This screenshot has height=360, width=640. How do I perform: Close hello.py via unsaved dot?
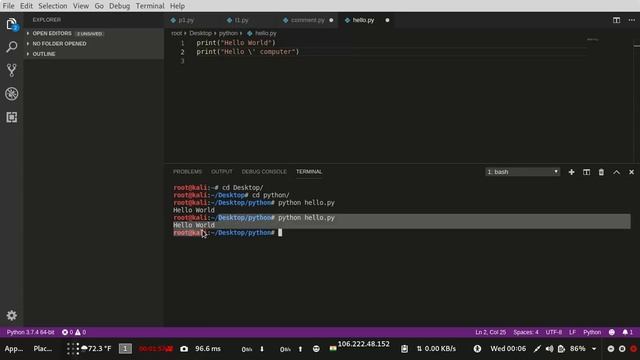pos(387,20)
